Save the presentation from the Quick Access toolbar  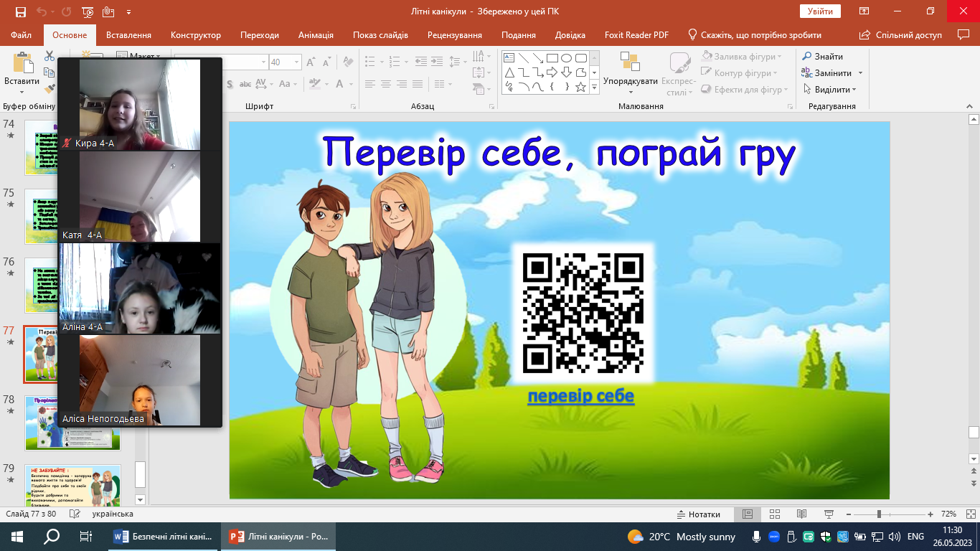pyautogui.click(x=20, y=12)
